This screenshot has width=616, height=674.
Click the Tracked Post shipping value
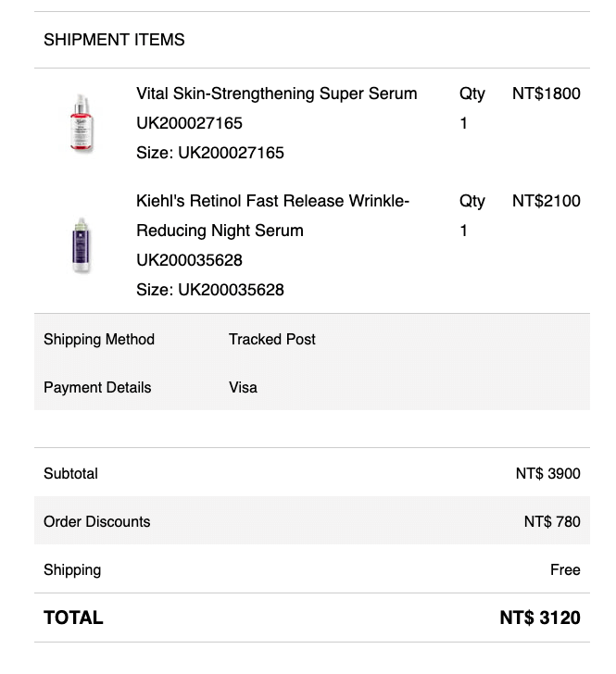(x=272, y=339)
